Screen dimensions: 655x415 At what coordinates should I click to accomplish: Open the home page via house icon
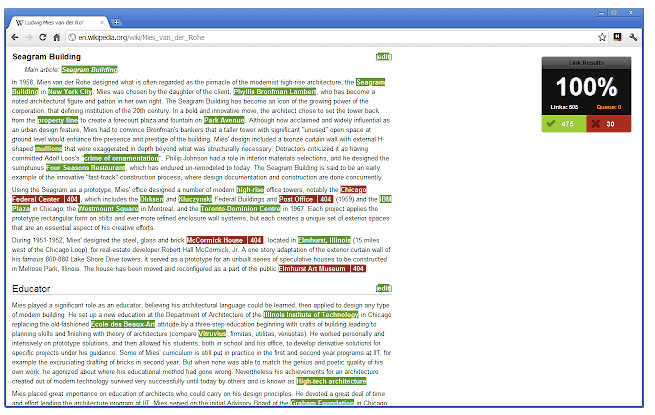pyautogui.click(x=56, y=37)
